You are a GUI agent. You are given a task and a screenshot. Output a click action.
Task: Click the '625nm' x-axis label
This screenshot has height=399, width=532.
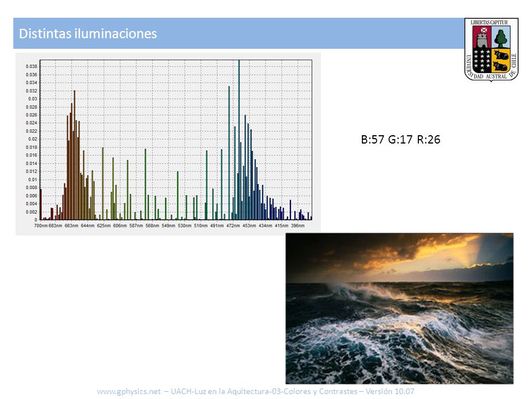104,226
